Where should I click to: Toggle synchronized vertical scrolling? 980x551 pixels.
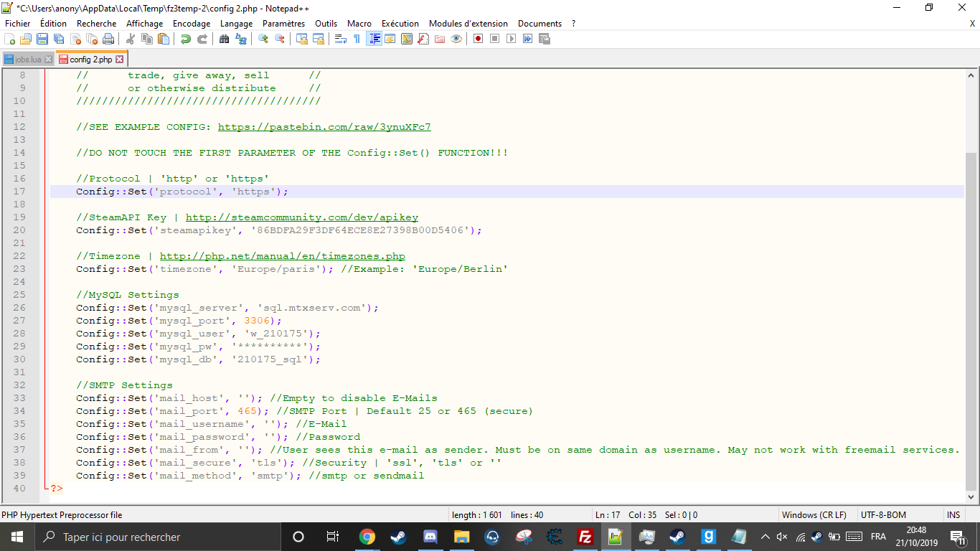click(301, 39)
